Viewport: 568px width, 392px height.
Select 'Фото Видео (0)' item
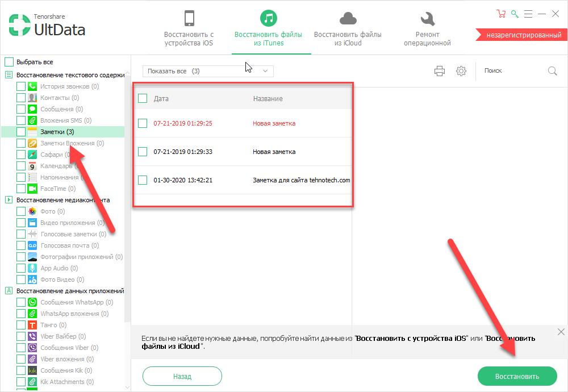(62, 280)
